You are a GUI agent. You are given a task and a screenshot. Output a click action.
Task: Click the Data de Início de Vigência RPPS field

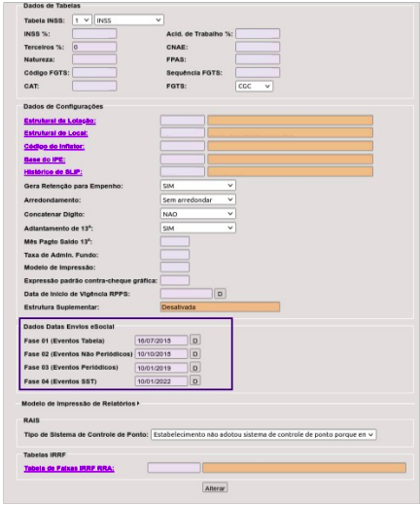[x=187, y=294]
